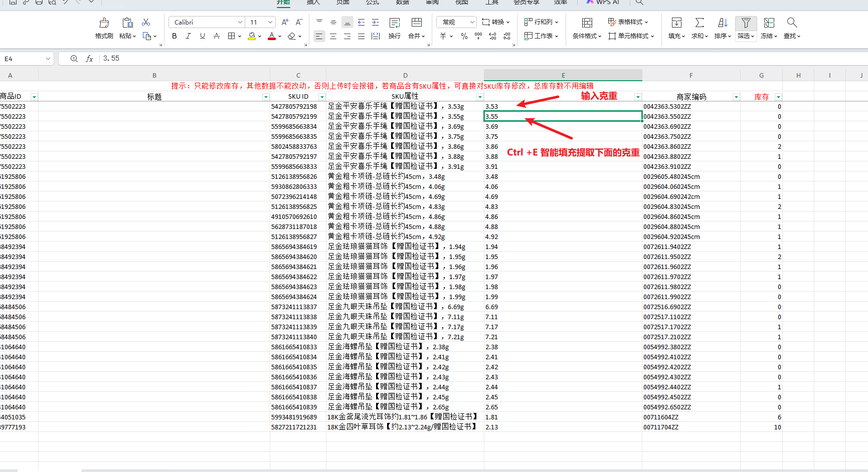The image size is (868, 472).
Task: Apply the yellow fill color swatch
Action: [252, 36]
